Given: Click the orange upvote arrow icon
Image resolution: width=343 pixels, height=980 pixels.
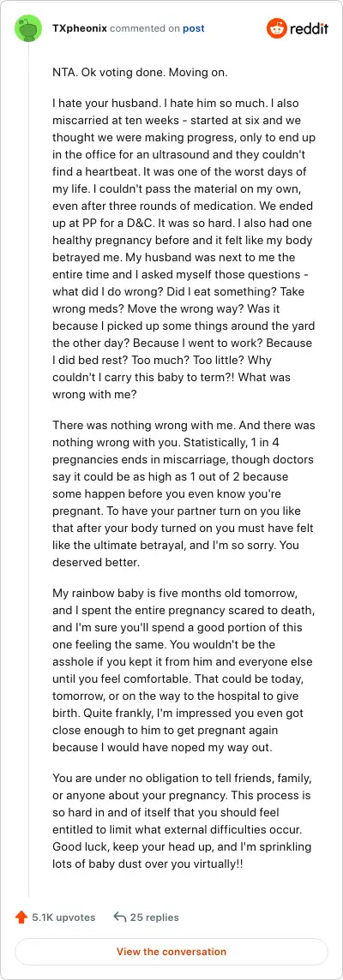Looking at the screenshot, I should 21,917.
